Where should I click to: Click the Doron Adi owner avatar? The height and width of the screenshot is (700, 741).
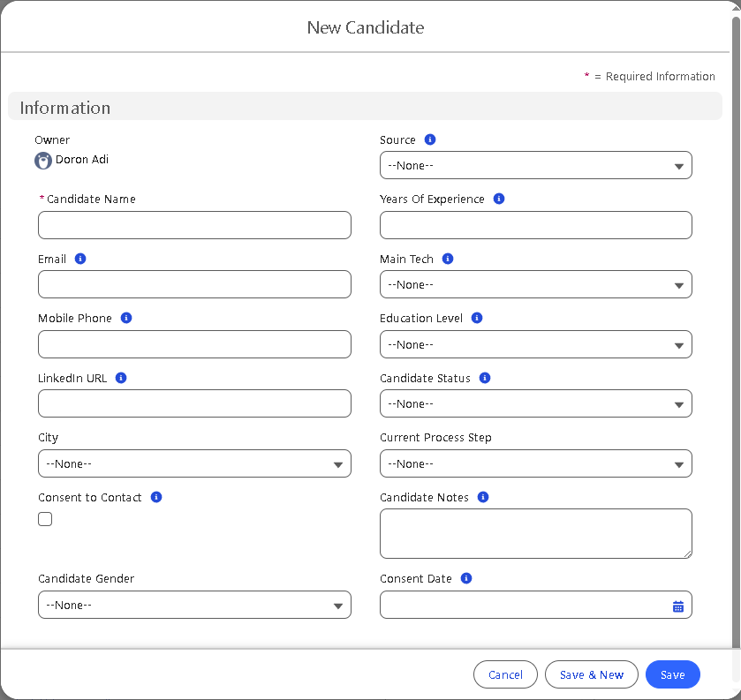point(43,161)
